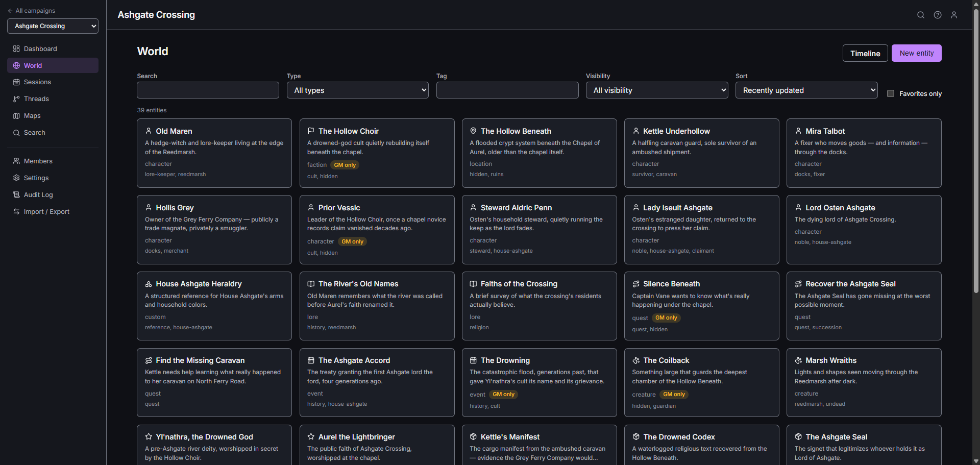Open Maps in the sidebar
Viewport: 980px width, 465px height.
[53, 116]
